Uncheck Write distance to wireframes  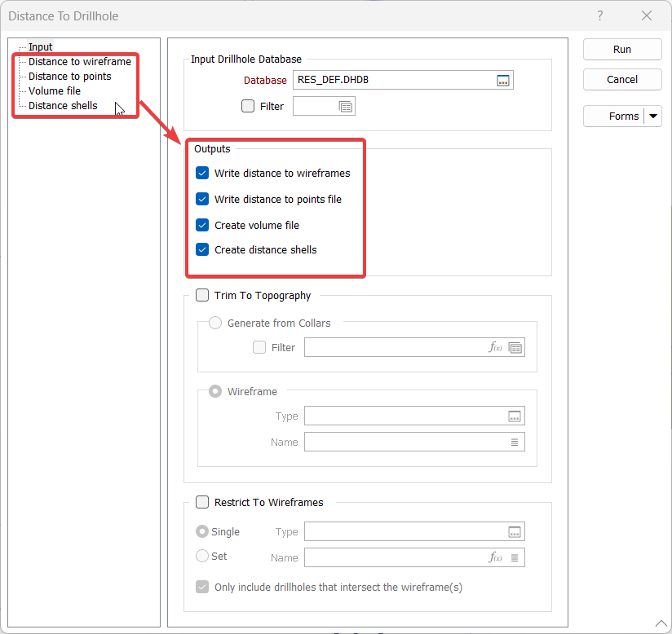click(x=202, y=174)
